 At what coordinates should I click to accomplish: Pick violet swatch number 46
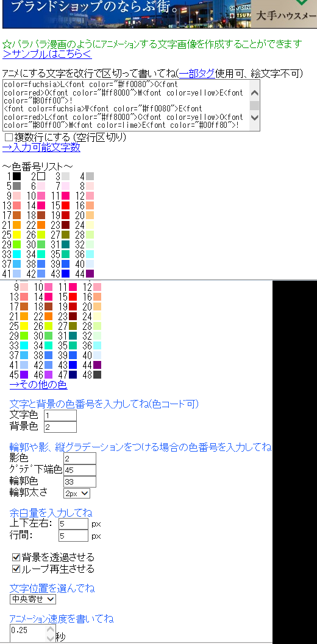coord(48,374)
